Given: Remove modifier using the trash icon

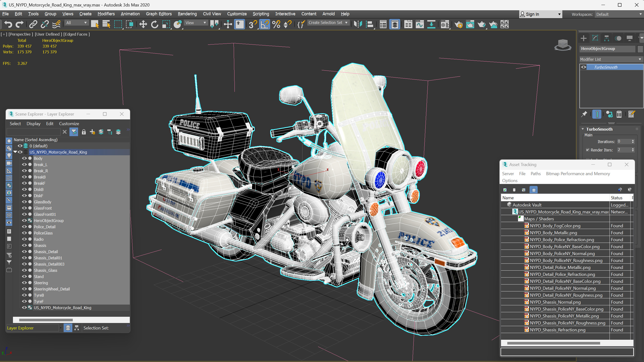Looking at the screenshot, I should coord(619,114).
